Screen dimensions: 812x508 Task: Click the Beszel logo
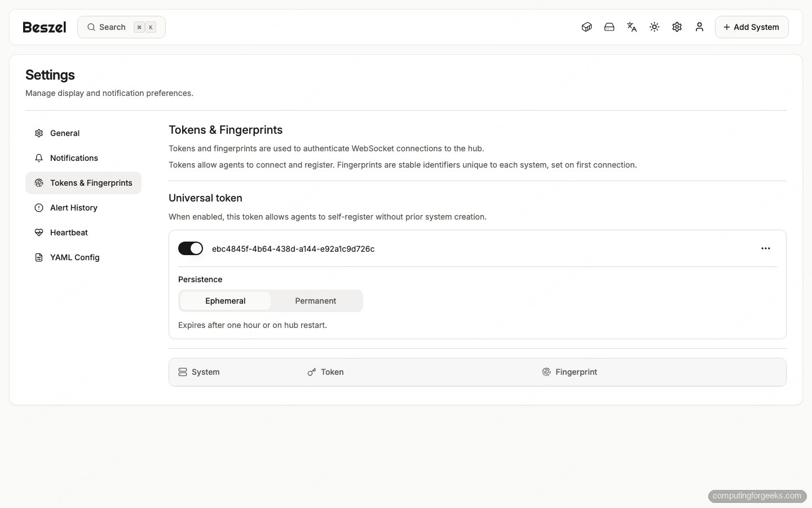pyautogui.click(x=45, y=27)
